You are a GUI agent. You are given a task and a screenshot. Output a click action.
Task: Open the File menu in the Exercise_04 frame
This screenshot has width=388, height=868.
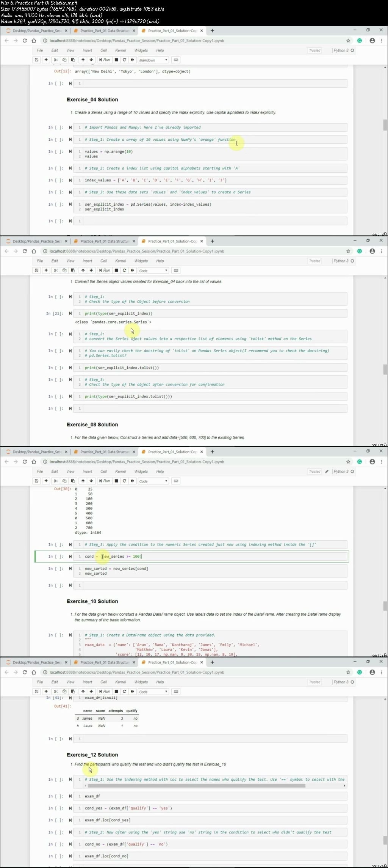pos(40,50)
